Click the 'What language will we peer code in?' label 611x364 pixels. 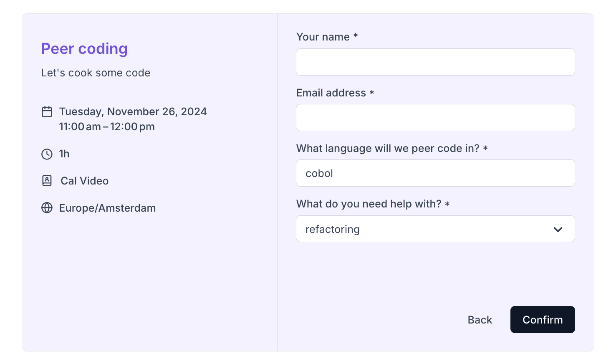(388, 149)
